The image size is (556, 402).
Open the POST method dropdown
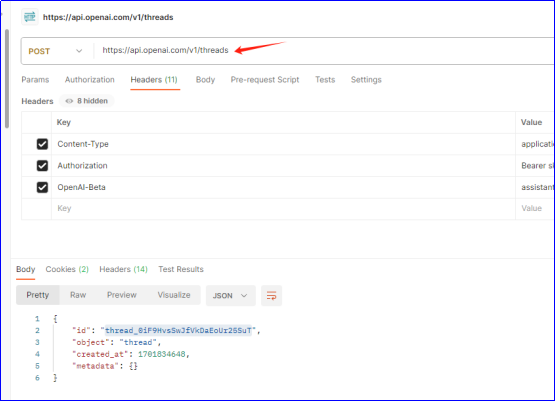tap(55, 51)
